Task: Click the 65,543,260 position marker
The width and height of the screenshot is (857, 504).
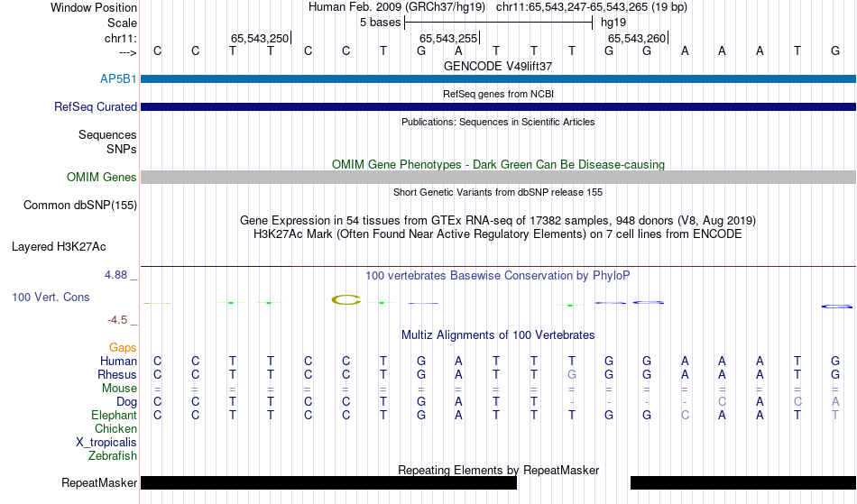Action: pyautogui.click(x=638, y=38)
